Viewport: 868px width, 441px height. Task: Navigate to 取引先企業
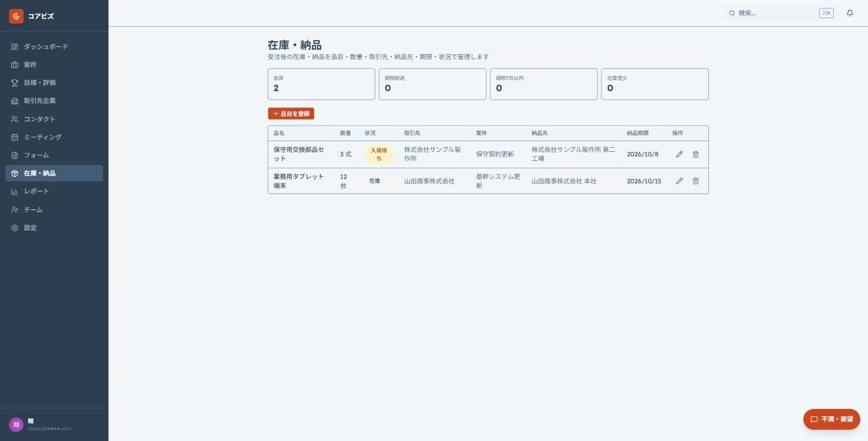point(54,101)
